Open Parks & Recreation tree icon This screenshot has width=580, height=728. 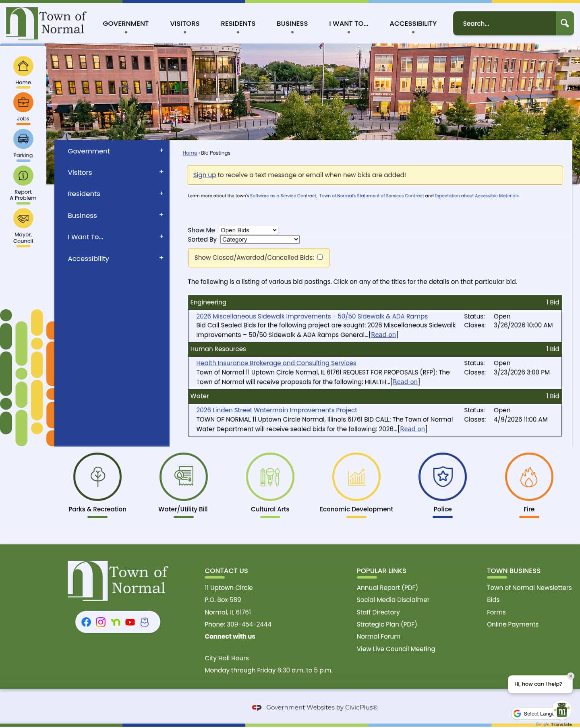[97, 477]
